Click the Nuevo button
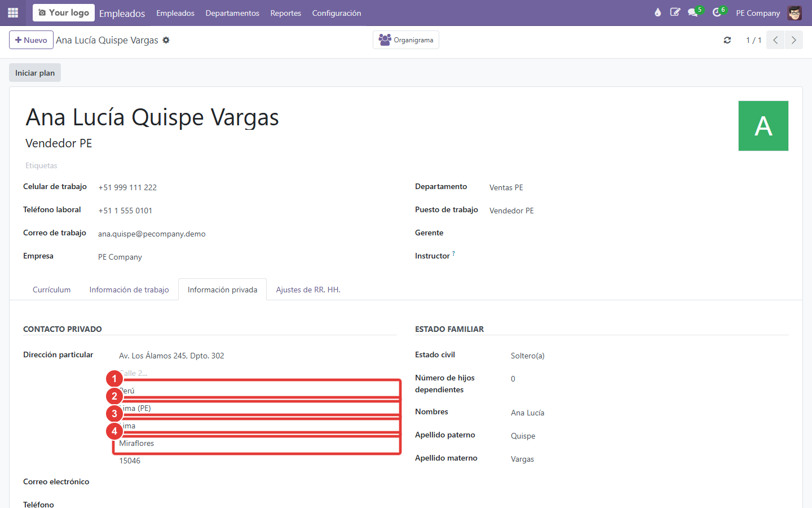This screenshot has width=812, height=508. point(31,40)
